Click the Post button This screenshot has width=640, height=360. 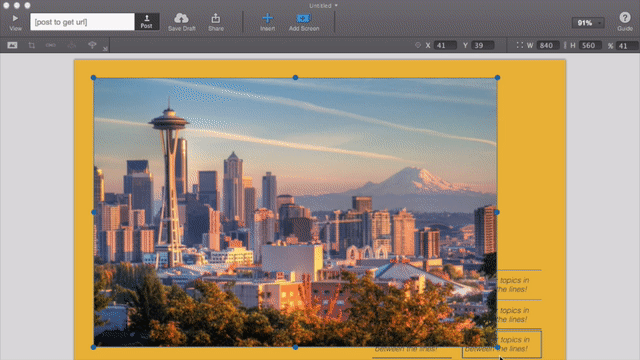[147, 22]
